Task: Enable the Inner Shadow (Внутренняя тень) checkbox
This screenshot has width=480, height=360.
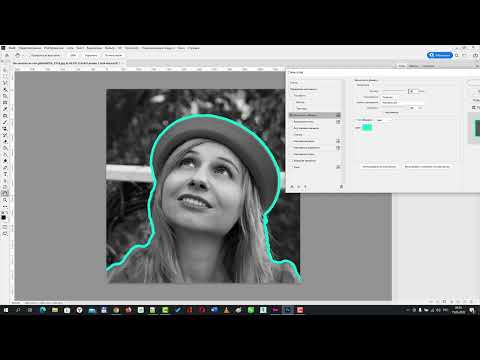Action: coord(291,122)
